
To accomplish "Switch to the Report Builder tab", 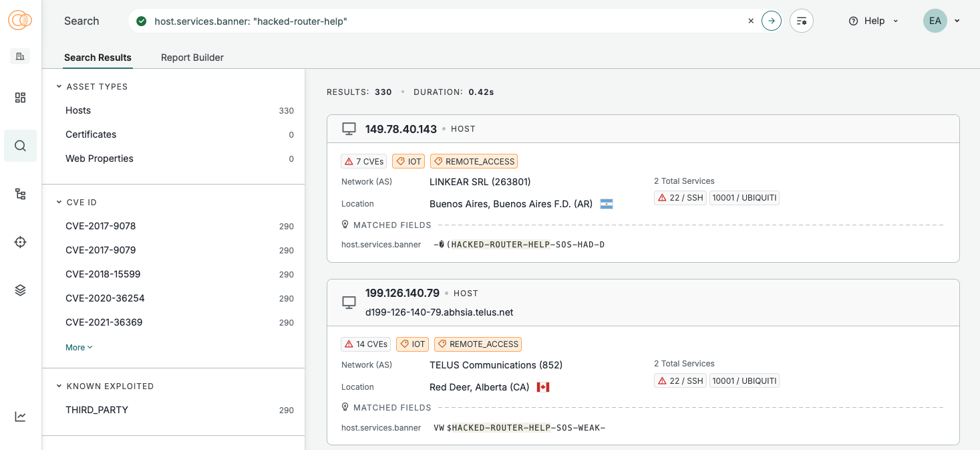I will tap(192, 58).
